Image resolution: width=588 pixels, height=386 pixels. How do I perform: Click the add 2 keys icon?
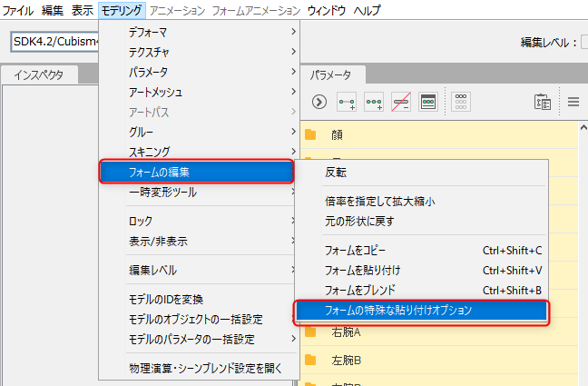coord(347,102)
